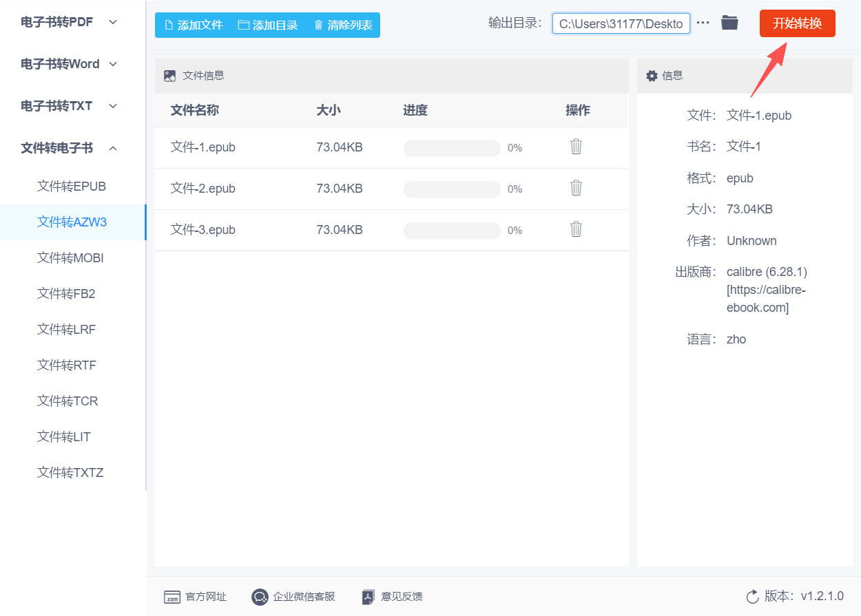The height and width of the screenshot is (616, 861).
Task: Expand the 电子书转PDF section
Action: [x=70, y=21]
